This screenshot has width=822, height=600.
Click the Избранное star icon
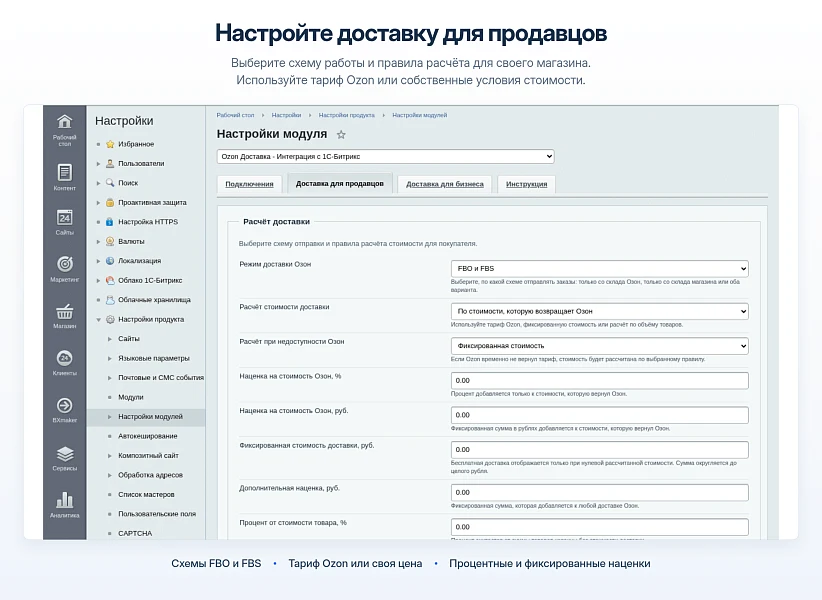tap(110, 144)
